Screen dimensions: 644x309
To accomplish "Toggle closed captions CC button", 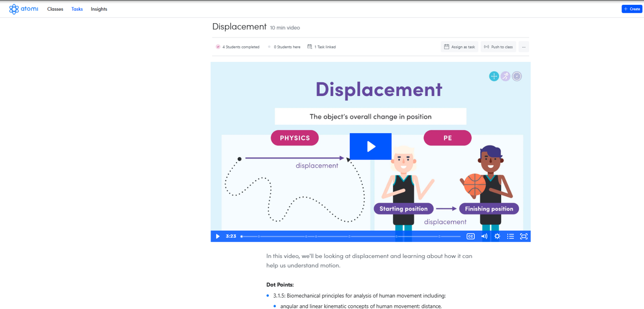I will [x=471, y=236].
